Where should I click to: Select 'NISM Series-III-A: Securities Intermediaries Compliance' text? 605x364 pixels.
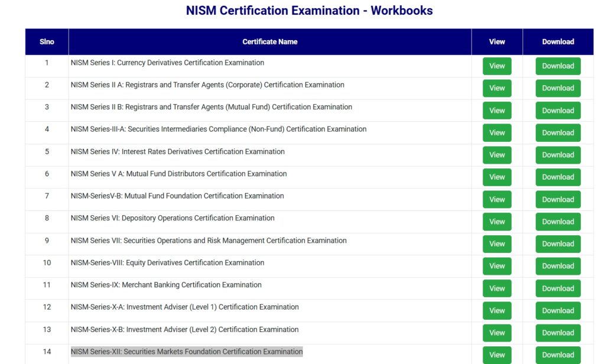point(219,129)
